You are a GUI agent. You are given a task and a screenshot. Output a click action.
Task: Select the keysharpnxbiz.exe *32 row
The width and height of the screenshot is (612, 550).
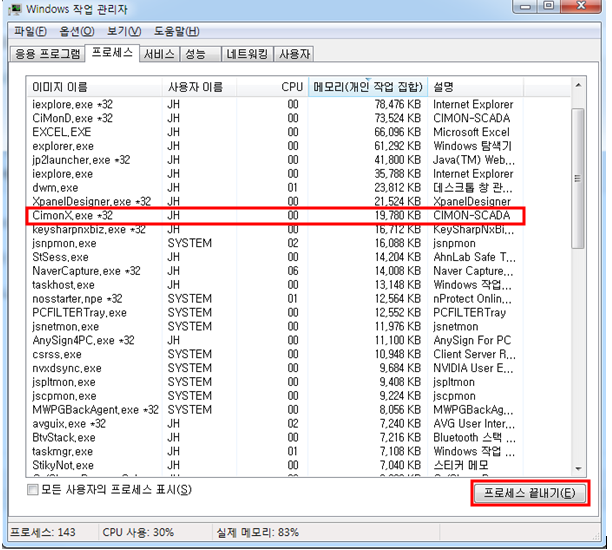pyautogui.click(x=275, y=230)
